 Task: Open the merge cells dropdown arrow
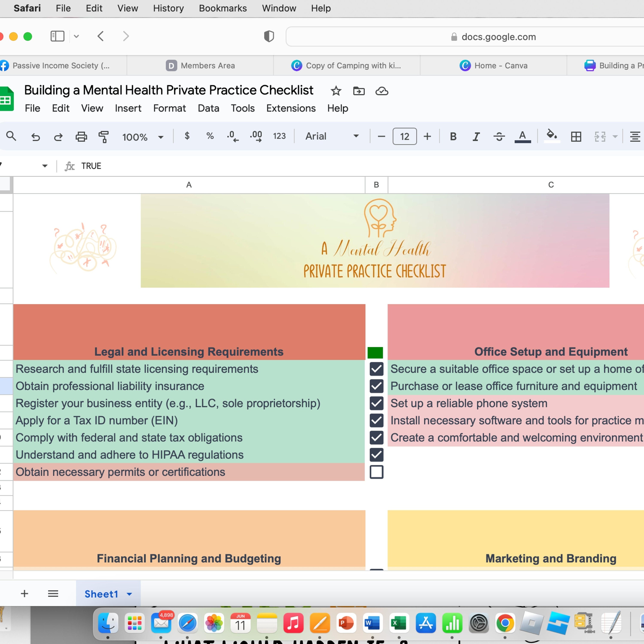coord(615,136)
